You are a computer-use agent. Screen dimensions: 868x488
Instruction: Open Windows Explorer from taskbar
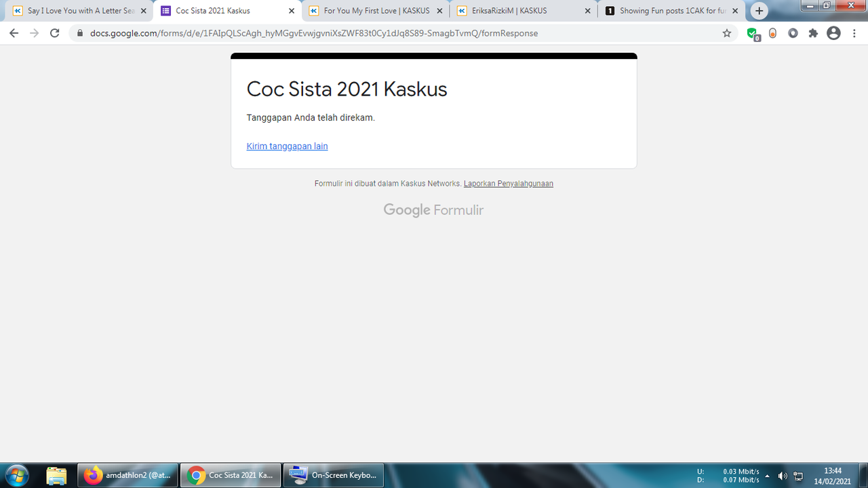coord(56,475)
